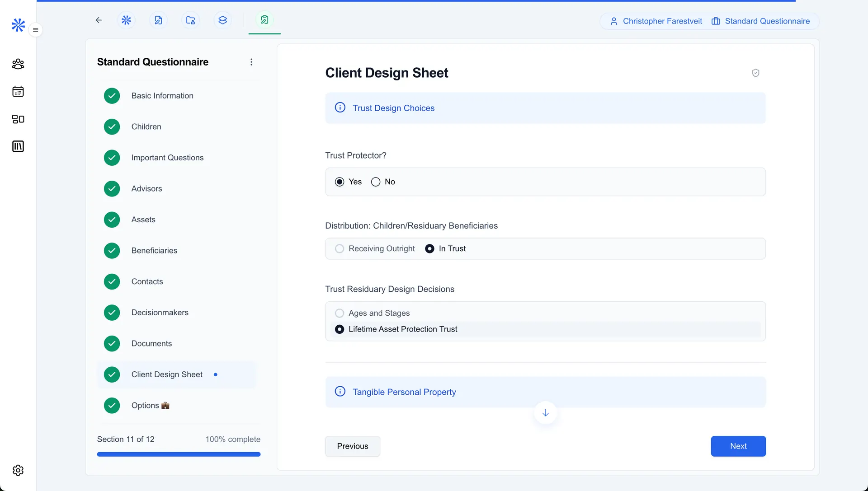Go back with the left arrow
Image resolution: width=868 pixels, height=491 pixels.
pyautogui.click(x=99, y=20)
